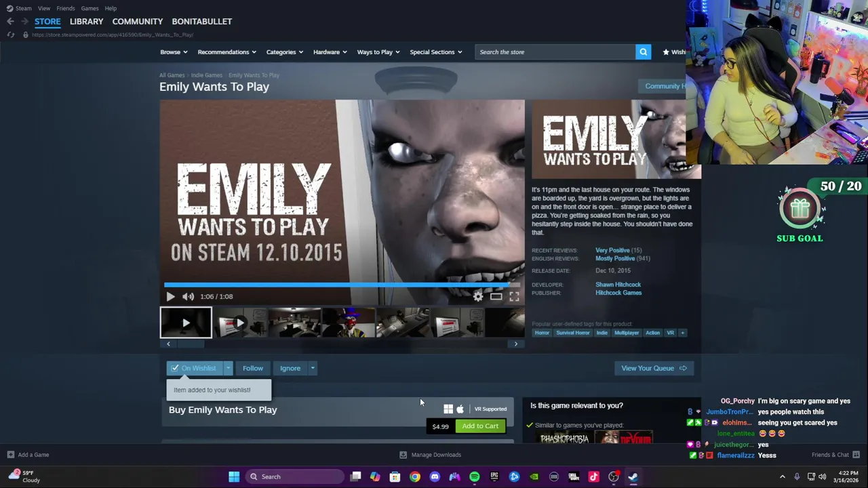Viewport: 868px width, 488px height.
Task: Expand the Categories menu
Action: (284, 52)
